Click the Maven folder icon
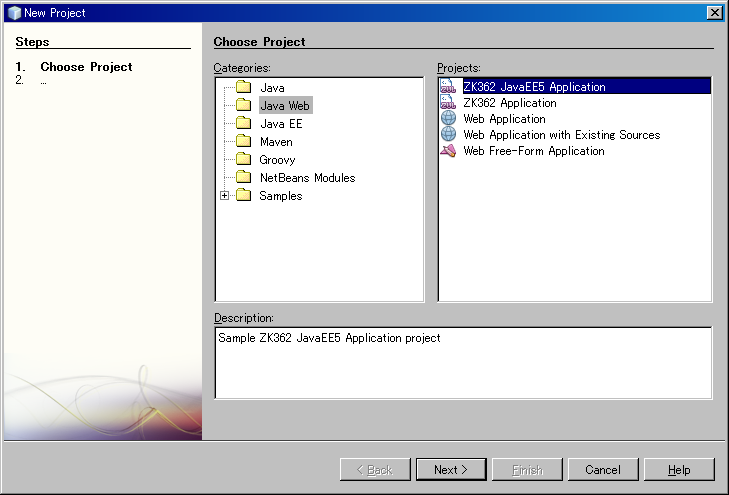The height and width of the screenshot is (495, 729). click(x=244, y=141)
